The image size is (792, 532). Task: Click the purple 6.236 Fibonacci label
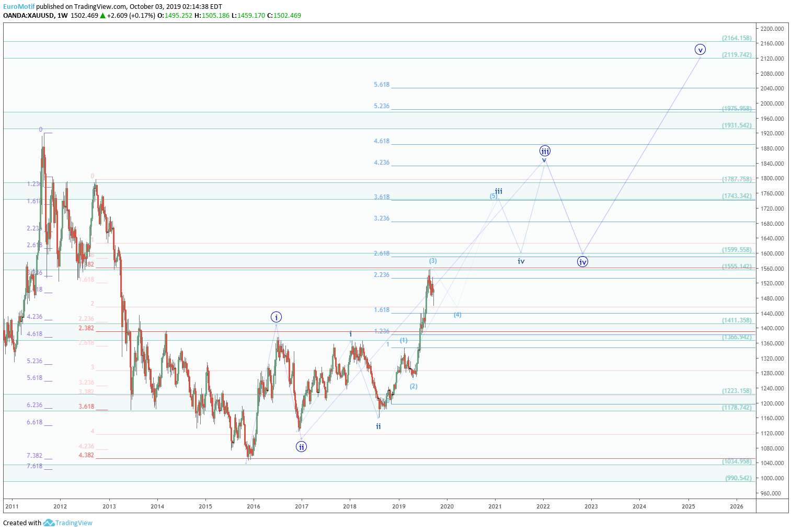pyautogui.click(x=35, y=405)
